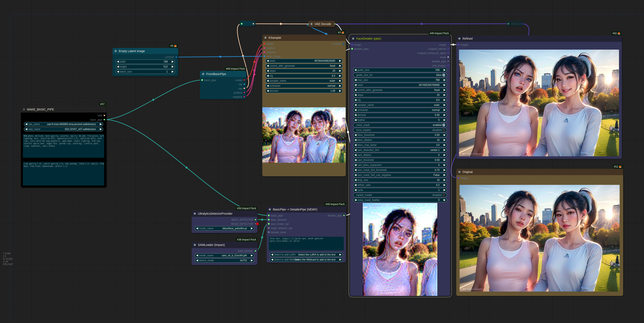Open sam_detection_hint center-1 dropdown
This screenshot has width=644, height=323.
(x=400, y=150)
